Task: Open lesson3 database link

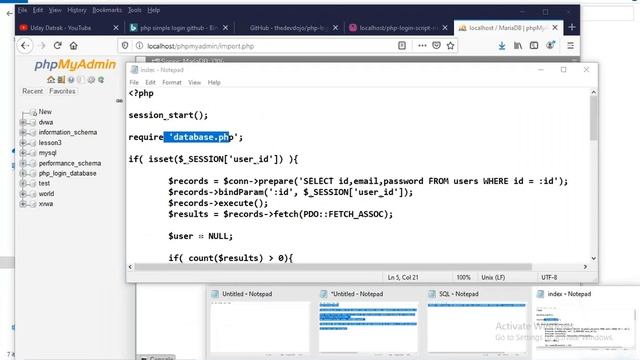Action: click(x=50, y=142)
